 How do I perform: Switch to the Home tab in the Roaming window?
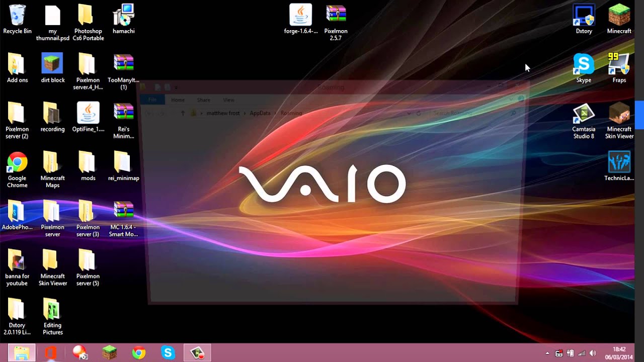pos(178,100)
